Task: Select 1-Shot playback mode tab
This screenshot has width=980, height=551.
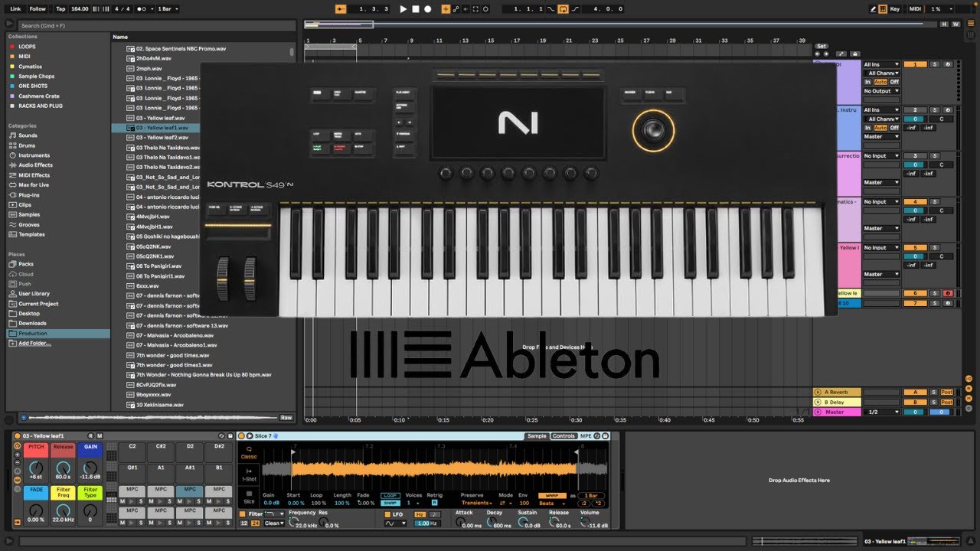Action: tap(249, 475)
